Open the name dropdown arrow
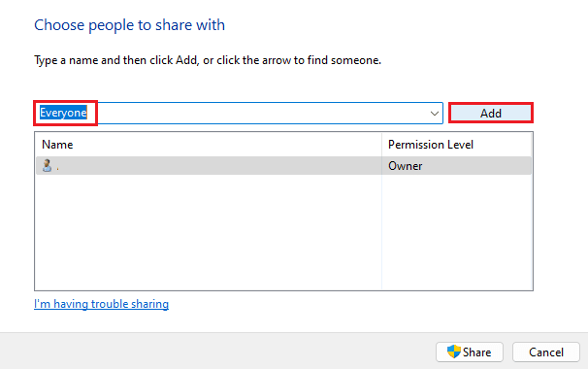The image size is (588, 369). [x=435, y=113]
